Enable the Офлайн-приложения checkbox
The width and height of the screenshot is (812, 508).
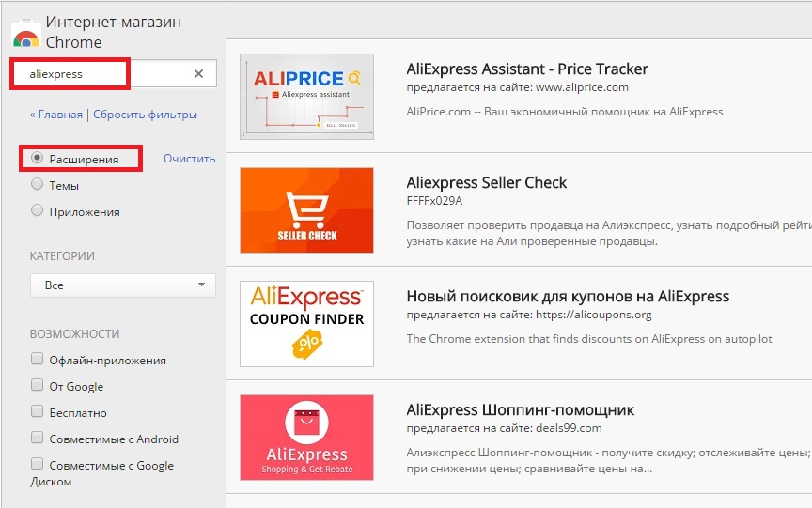click(x=38, y=359)
